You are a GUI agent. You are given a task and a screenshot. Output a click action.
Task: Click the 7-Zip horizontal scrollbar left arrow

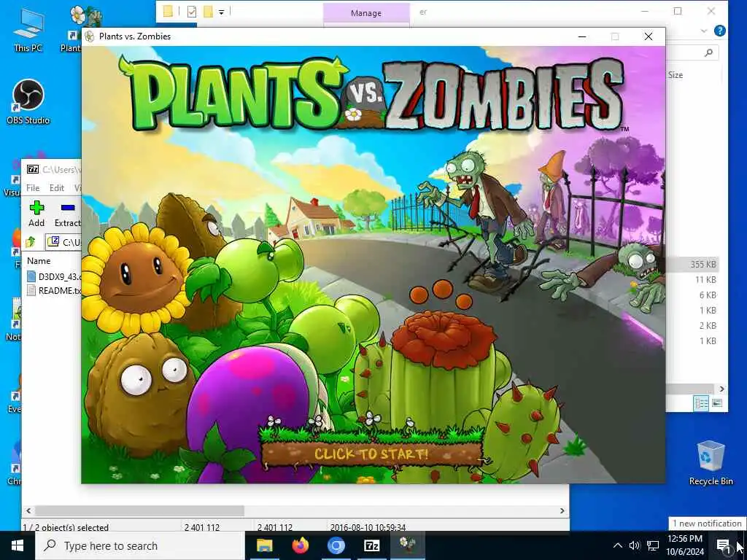coord(28,510)
